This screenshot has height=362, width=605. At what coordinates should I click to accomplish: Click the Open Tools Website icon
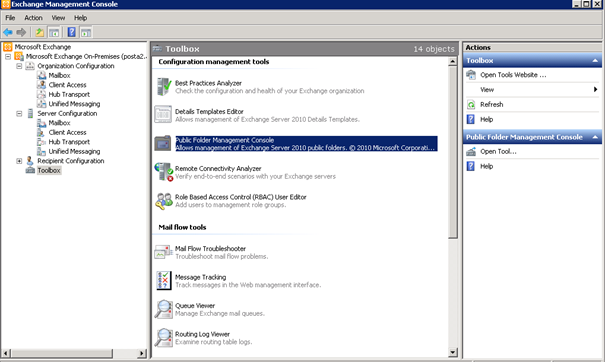[x=471, y=75]
